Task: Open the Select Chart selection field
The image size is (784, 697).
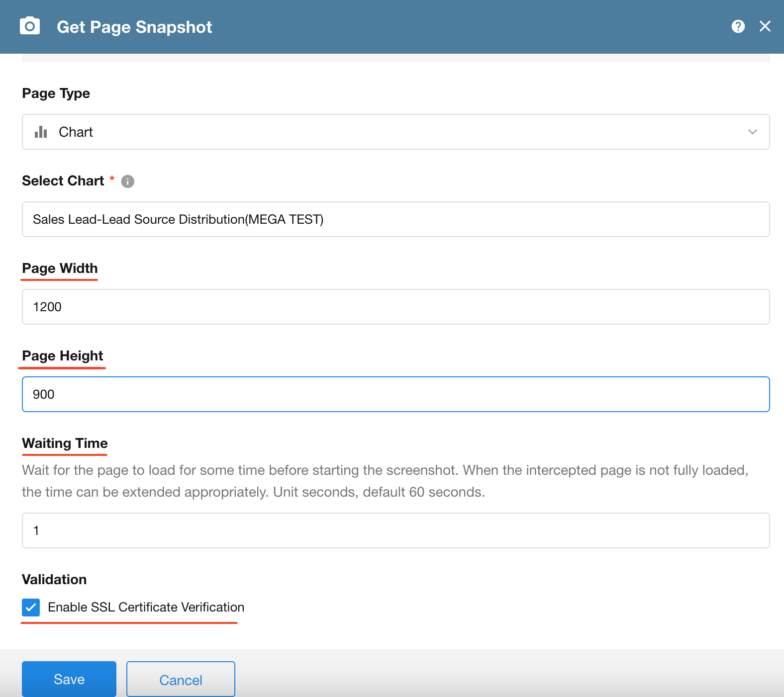Action: (395, 219)
